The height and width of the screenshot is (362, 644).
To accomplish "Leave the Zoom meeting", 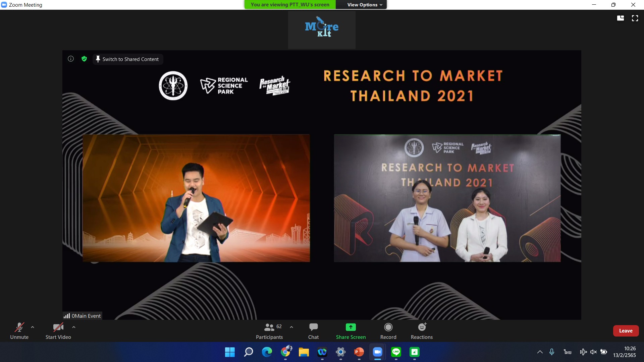I will [626, 331].
